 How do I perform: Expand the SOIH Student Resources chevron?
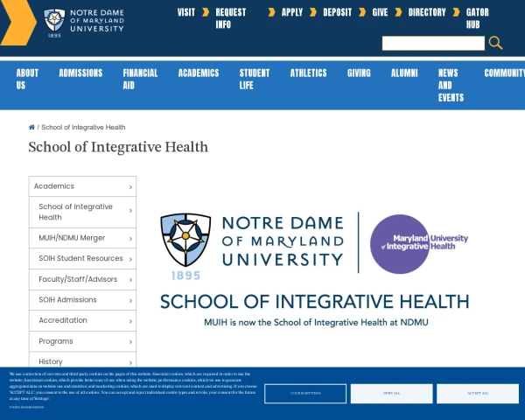130,259
